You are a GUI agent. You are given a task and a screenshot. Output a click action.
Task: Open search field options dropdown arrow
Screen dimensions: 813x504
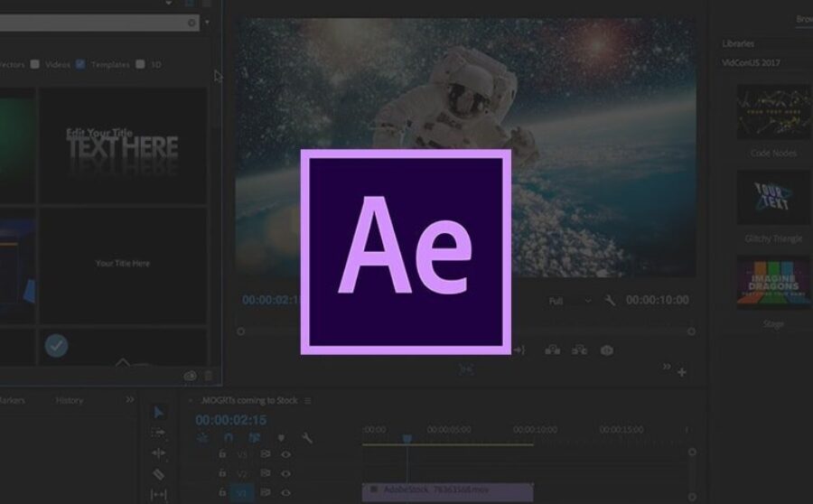pyautogui.click(x=208, y=23)
